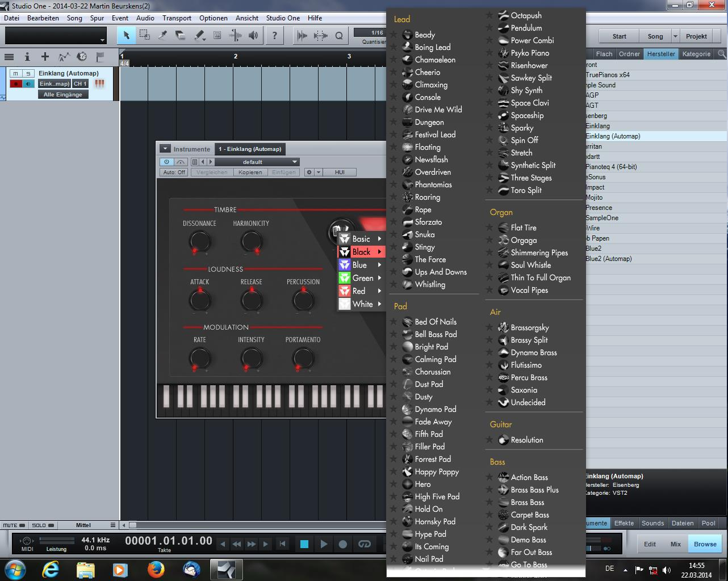Viewport: 728px width, 581px height.
Task: Show the automation icon above tracks
Action: 64,57
